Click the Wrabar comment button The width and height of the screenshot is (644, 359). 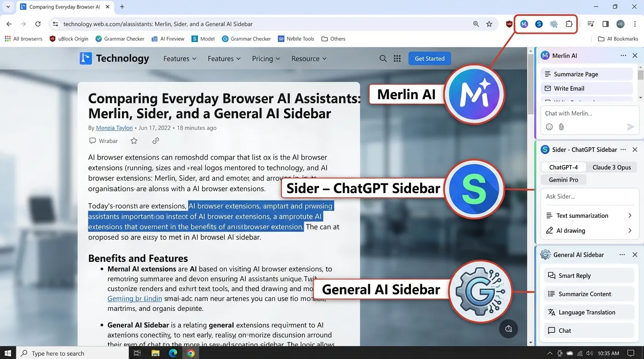coord(103,141)
